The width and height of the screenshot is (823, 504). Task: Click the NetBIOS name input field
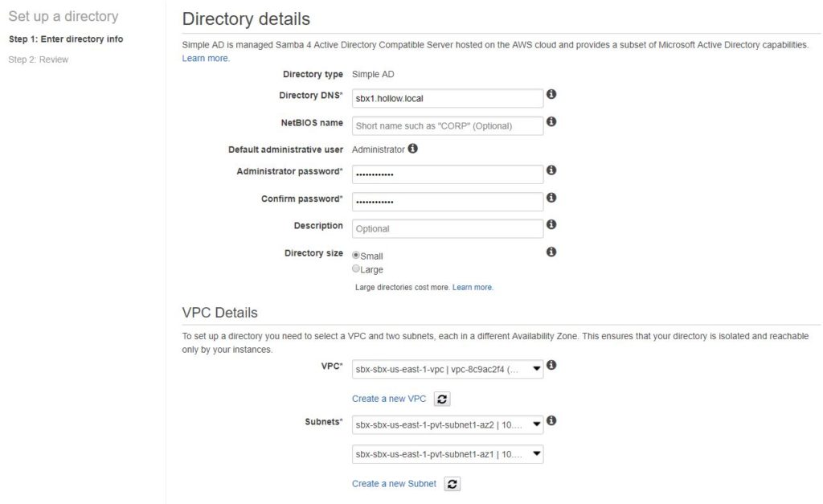click(x=448, y=125)
